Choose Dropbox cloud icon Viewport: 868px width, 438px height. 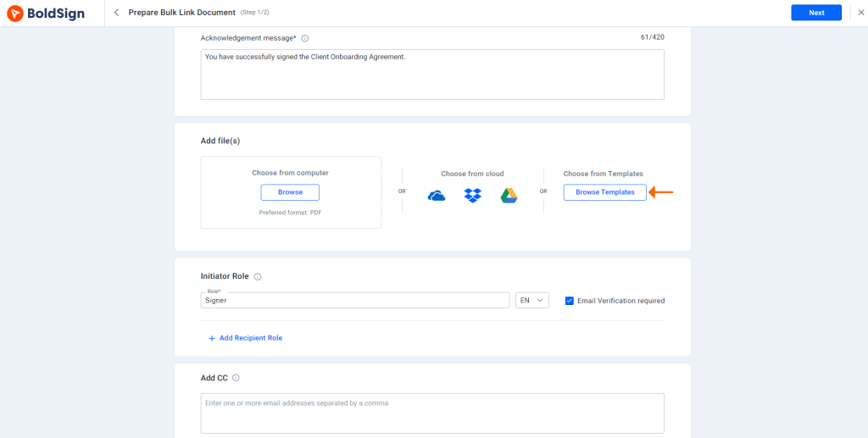point(473,195)
